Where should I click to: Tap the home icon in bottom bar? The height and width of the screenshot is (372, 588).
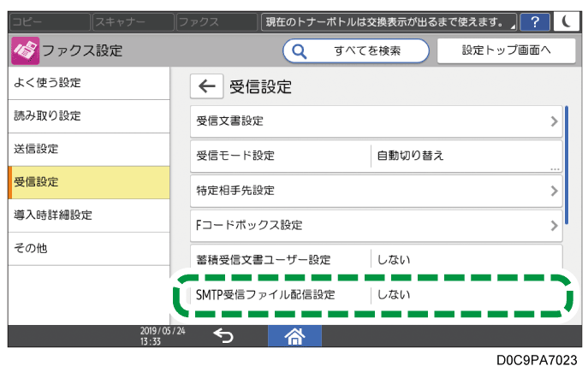tap(294, 336)
